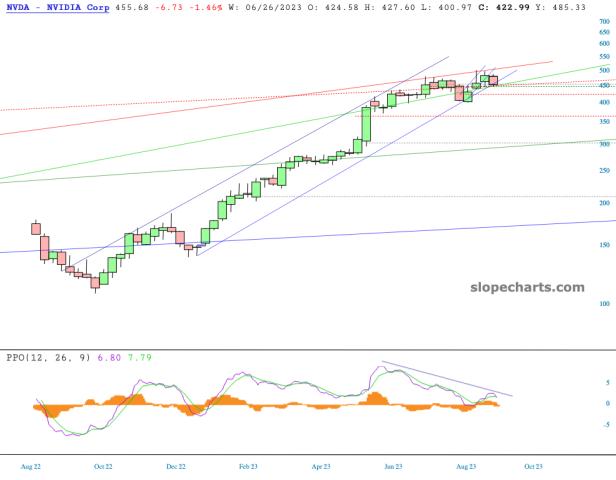
Task: Click the last price 455.68
Action: coord(132,7)
